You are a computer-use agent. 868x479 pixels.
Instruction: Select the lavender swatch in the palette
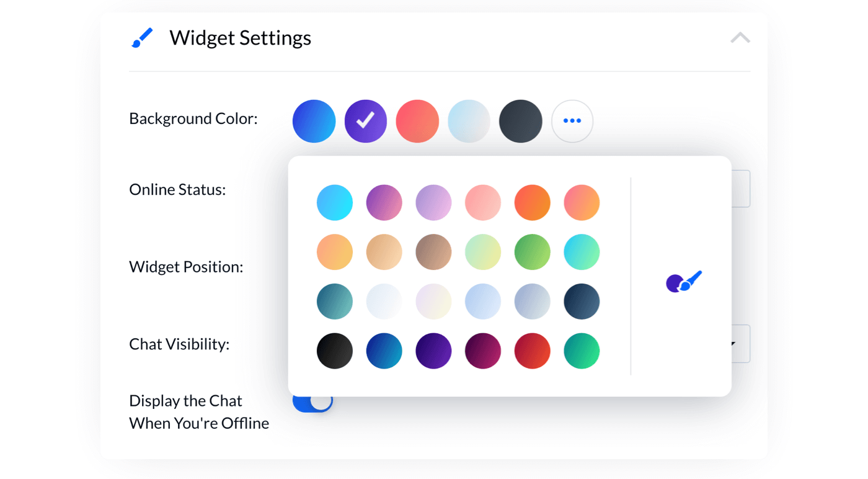tap(433, 202)
